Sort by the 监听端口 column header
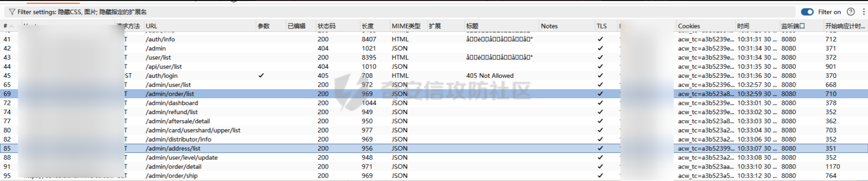Viewport: 868px width, 181px height. pos(793,26)
